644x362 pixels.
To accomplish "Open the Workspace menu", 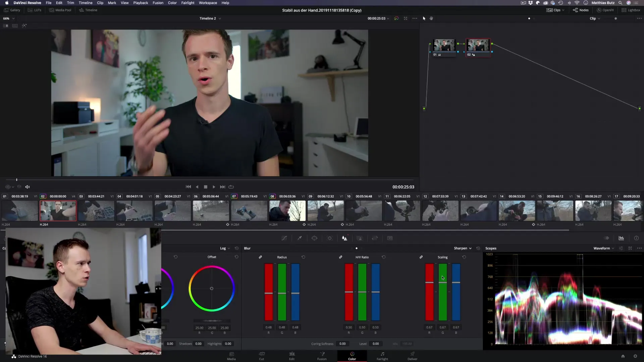I will (x=208, y=3).
